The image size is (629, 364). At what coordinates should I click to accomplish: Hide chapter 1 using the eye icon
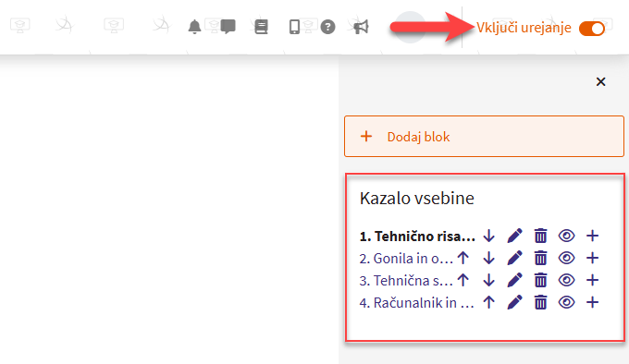tap(566, 236)
